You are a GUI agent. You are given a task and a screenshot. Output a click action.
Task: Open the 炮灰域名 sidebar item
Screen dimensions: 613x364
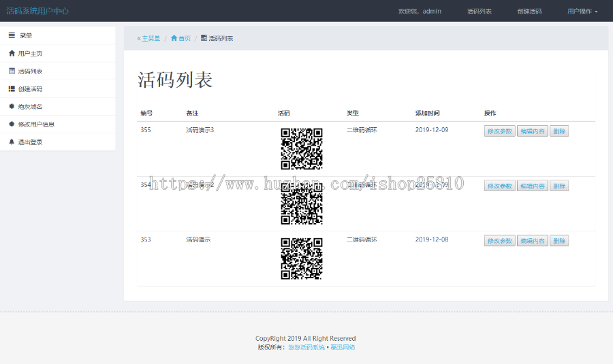coord(58,107)
